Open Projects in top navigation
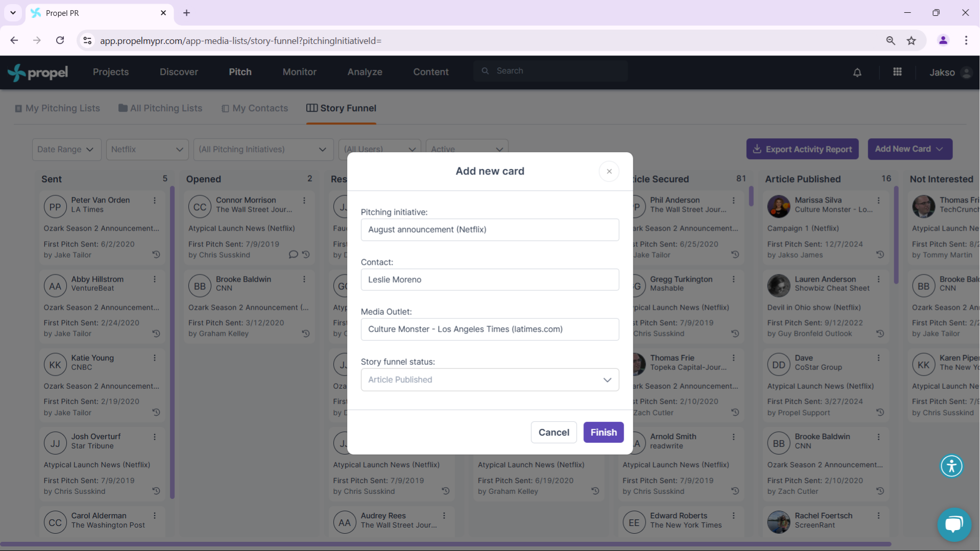The height and width of the screenshot is (551, 980). coord(111,72)
